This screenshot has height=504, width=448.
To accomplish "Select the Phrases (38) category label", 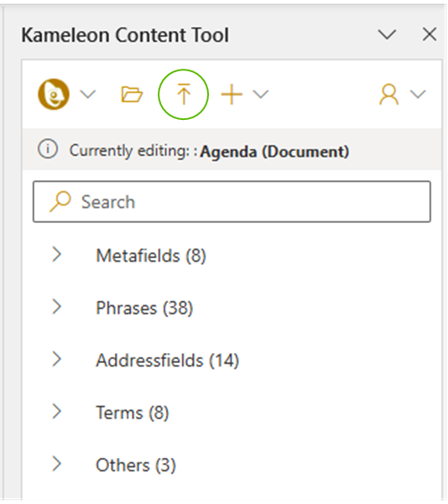I will [144, 308].
